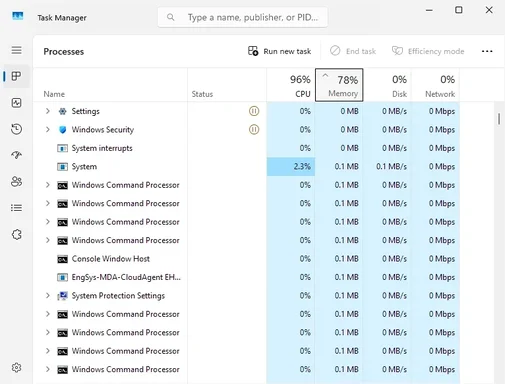
Task: Expand the System Protection Settings row
Action: pos(47,295)
